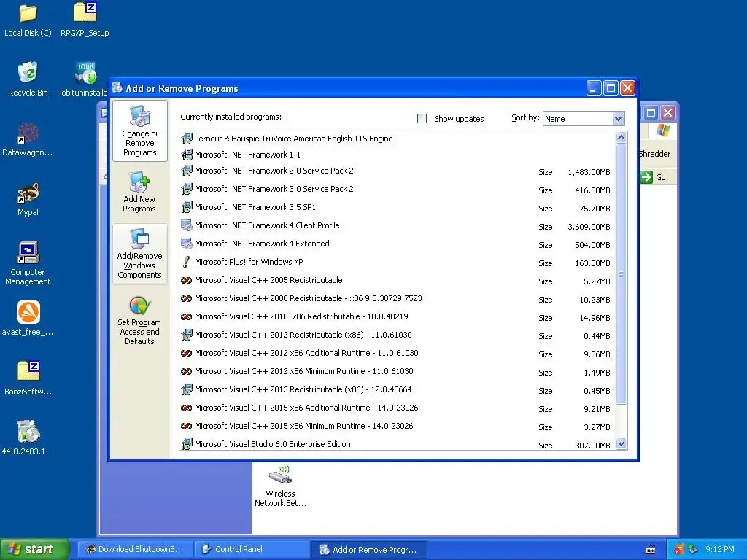Select Microsoft .NET Framework 3.0 Service Pack 2
This screenshot has width=747, height=560.
[397, 189]
